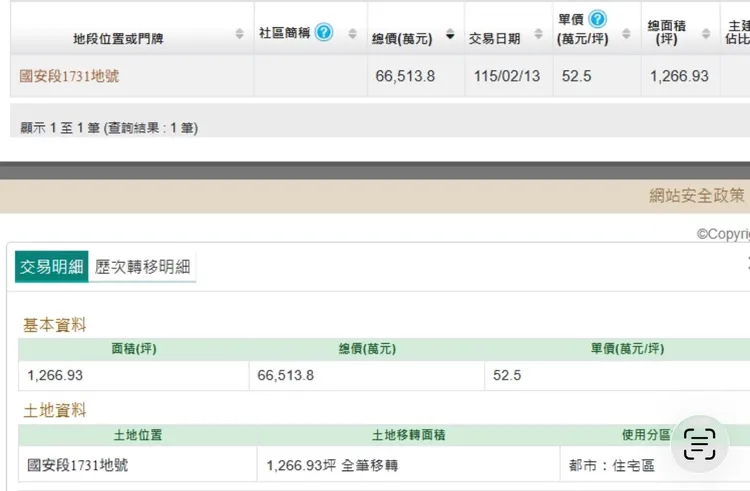The height and width of the screenshot is (491, 750).
Task: Click 66,513.8 in results table row
Action: 405,76
